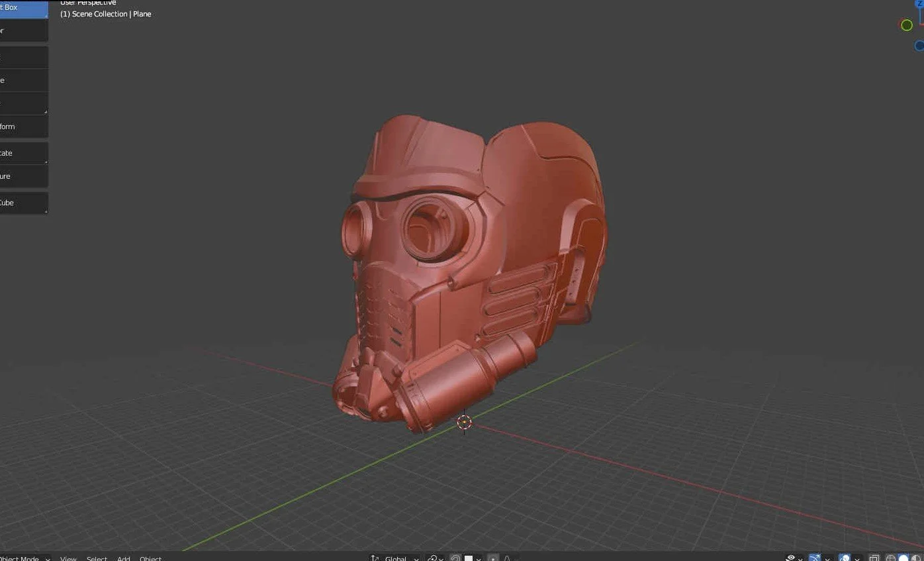The width and height of the screenshot is (924, 561).
Task: Click the "(1) Scene Collection | Plane" text
Action: pyautogui.click(x=106, y=14)
